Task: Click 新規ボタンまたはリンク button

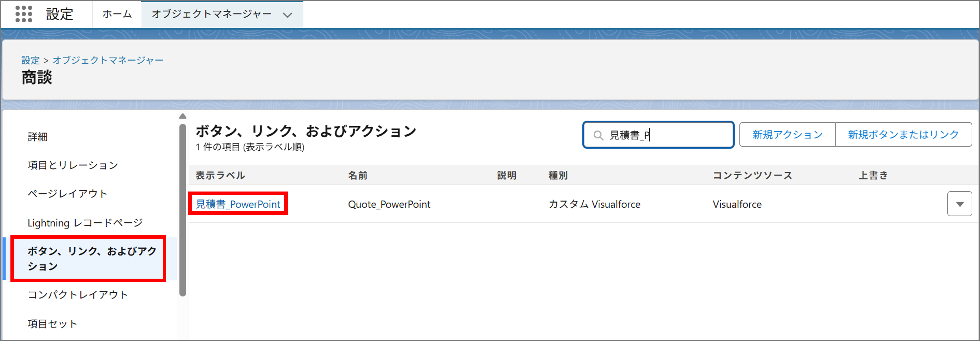Action: [903, 134]
